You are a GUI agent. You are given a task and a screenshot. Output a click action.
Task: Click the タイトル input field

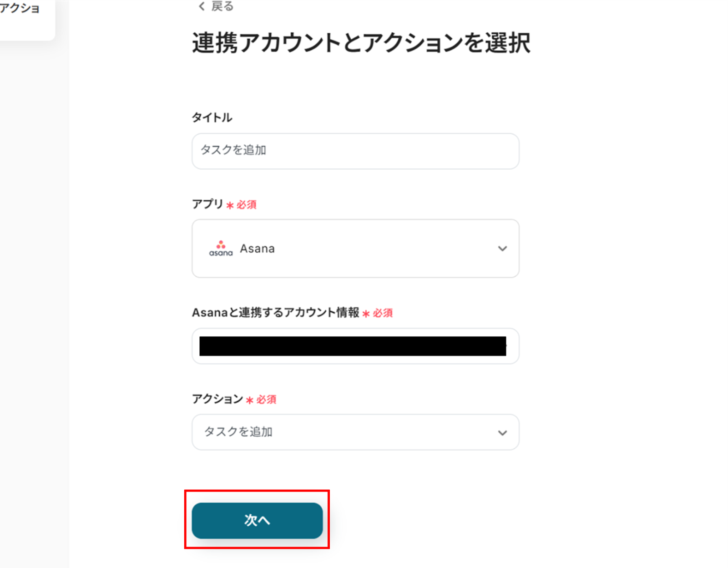click(x=355, y=151)
